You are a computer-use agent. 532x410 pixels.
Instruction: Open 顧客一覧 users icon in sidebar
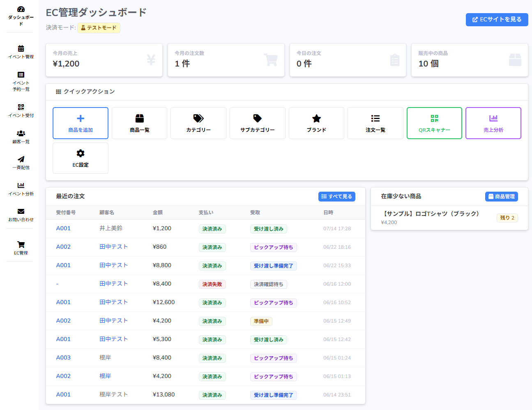(x=21, y=133)
